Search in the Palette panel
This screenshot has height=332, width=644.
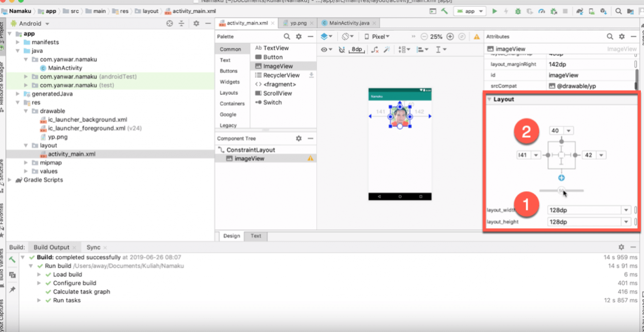[287, 36]
